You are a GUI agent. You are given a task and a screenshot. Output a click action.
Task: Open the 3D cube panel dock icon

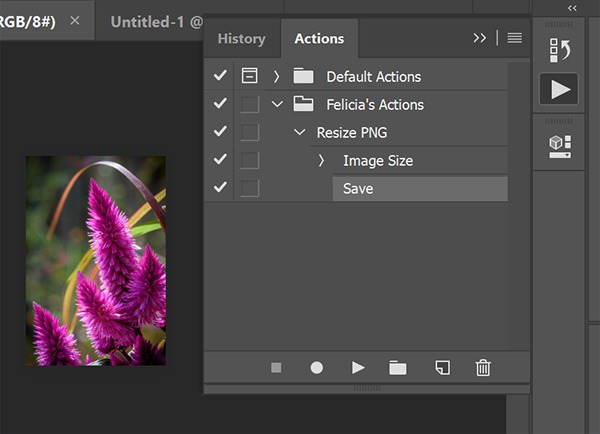(x=560, y=146)
